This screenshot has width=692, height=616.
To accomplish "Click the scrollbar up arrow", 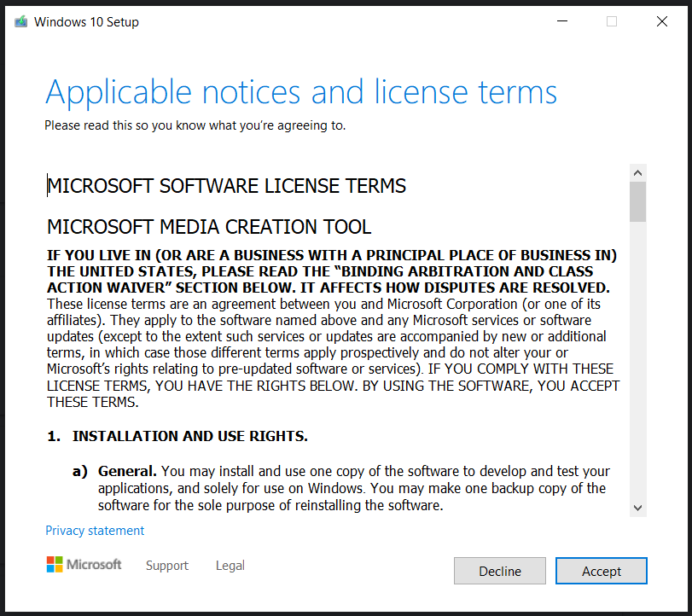I will tap(637, 173).
